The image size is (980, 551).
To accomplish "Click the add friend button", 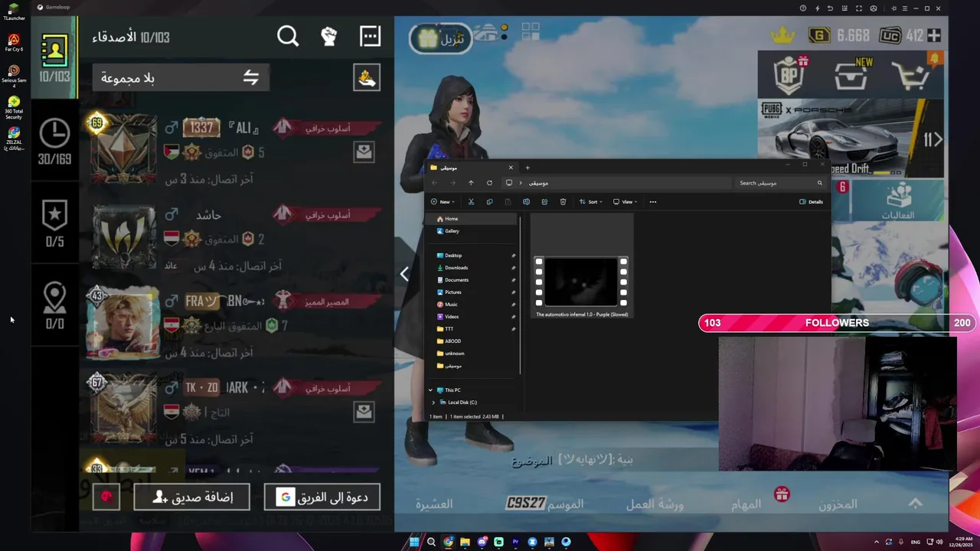I will (x=191, y=497).
